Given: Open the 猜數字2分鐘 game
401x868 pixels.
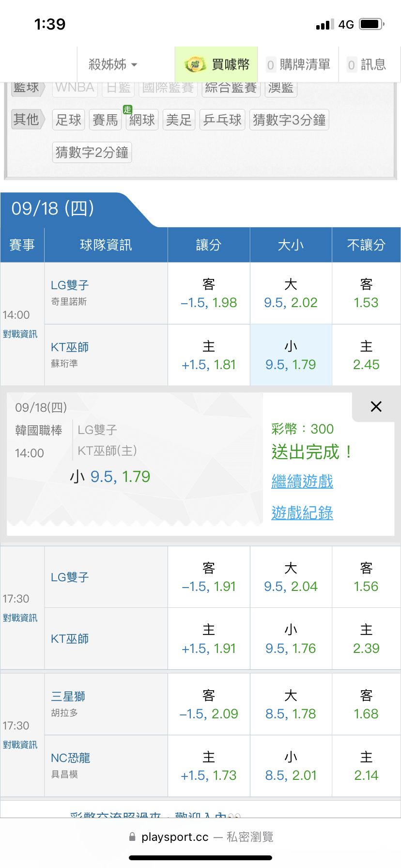Looking at the screenshot, I should 92,153.
